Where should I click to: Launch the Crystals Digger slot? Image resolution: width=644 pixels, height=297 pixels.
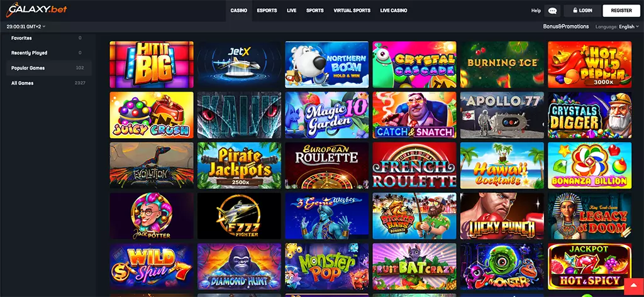589,115
